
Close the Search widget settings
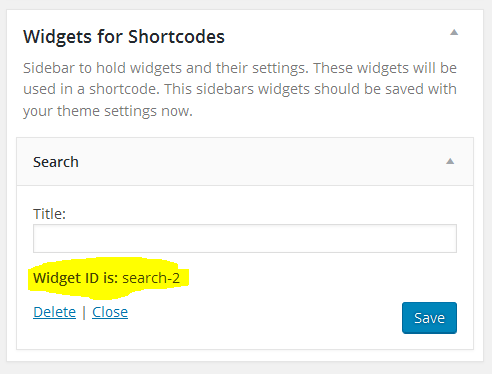(x=110, y=312)
